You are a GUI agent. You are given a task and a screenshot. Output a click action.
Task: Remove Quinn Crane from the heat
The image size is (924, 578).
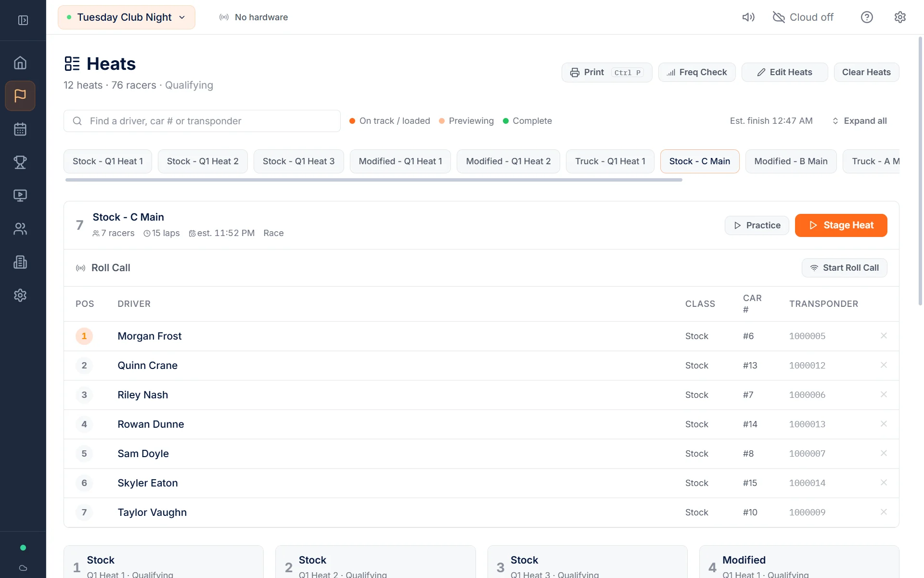pyautogui.click(x=884, y=365)
